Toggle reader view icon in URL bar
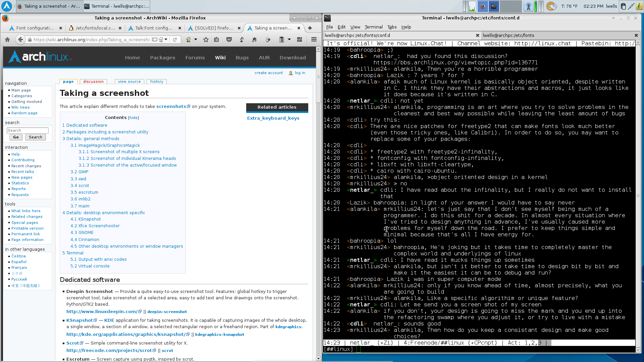644x362 pixels. click(155, 40)
